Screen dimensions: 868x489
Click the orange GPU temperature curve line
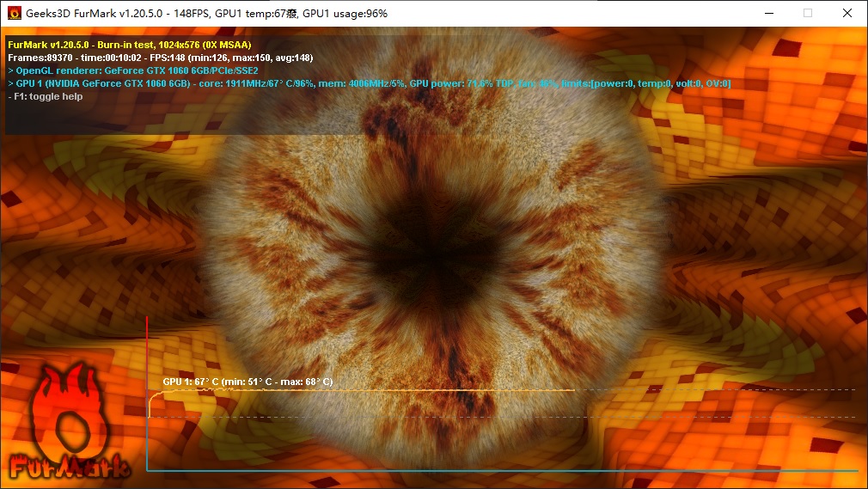pos(362,390)
